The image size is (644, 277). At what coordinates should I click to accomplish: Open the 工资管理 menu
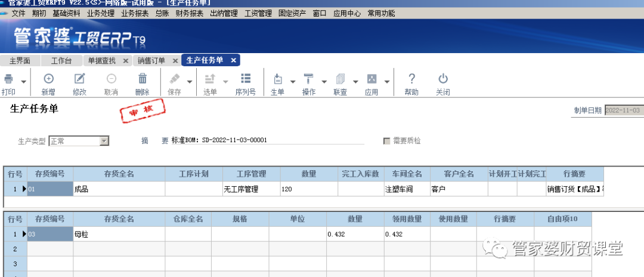[x=258, y=13]
